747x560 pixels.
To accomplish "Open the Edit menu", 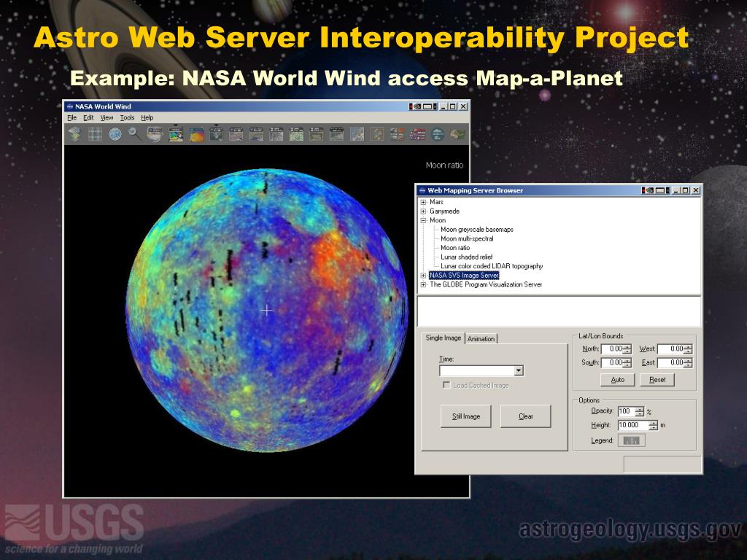I will (88, 117).
